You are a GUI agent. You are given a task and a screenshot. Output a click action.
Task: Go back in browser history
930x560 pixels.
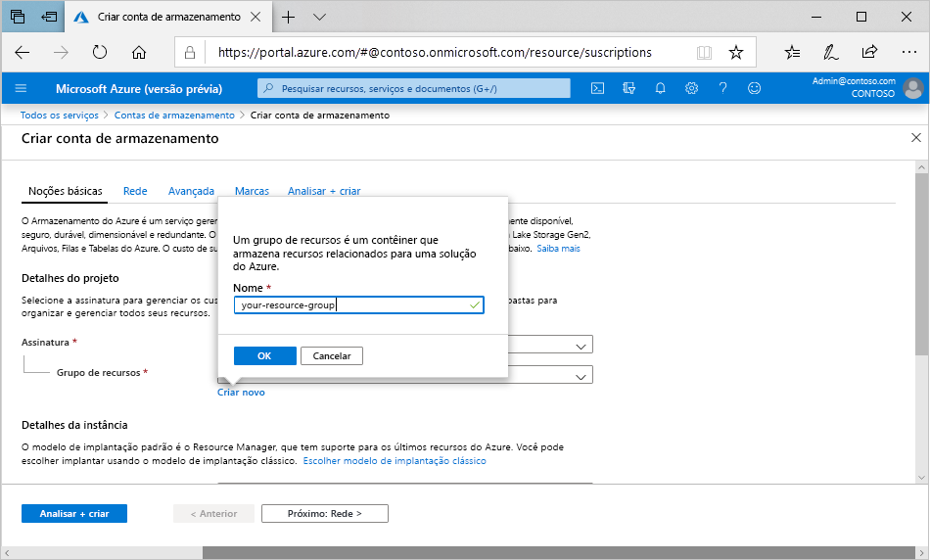tap(22, 52)
